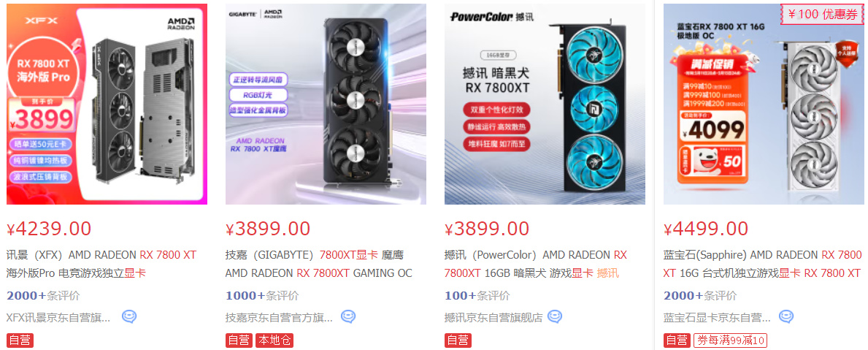Open chat icon beside 蓝宝石显卡京东自营 store
868x350 pixels.
[786, 317]
